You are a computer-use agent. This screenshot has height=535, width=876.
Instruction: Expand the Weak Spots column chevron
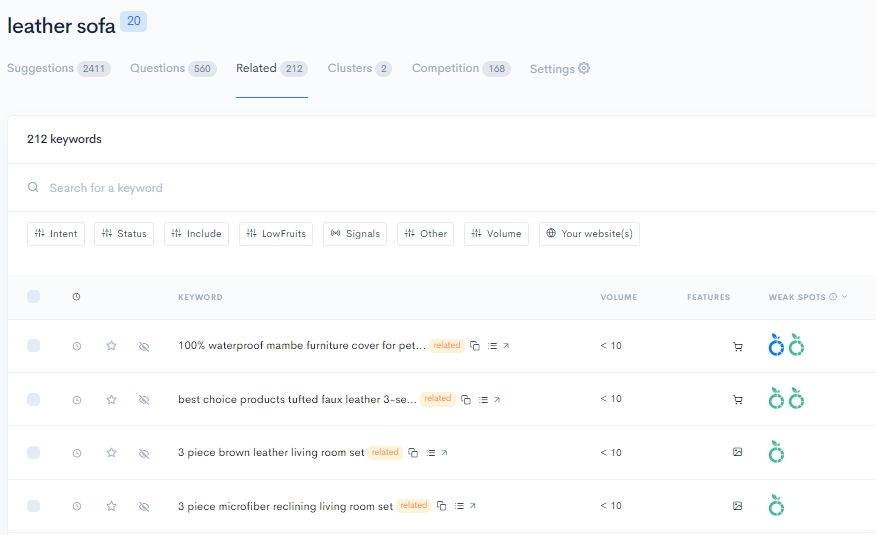[845, 297]
